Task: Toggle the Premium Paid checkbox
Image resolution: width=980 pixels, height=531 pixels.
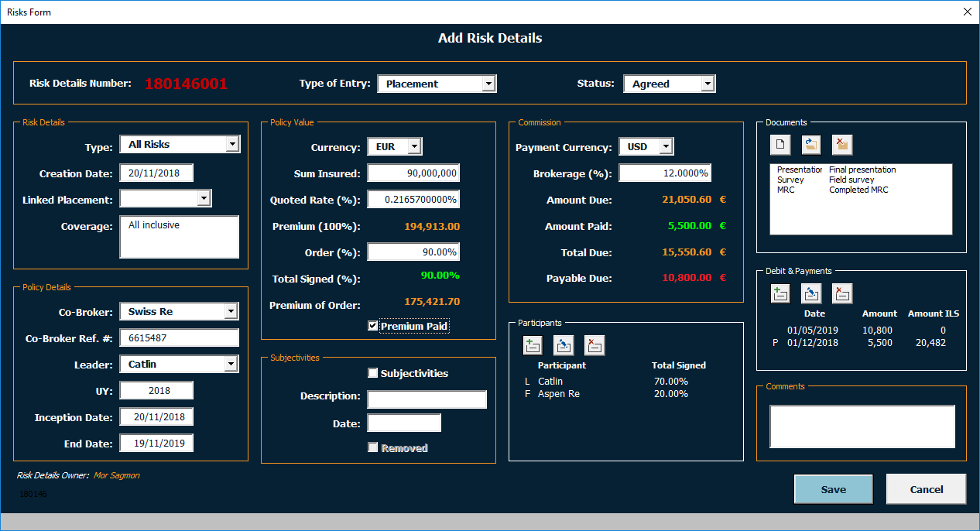Action: click(373, 326)
